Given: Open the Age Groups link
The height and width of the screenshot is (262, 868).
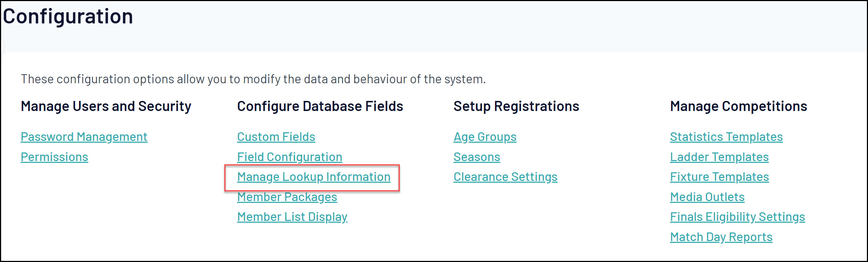Looking at the screenshot, I should pos(485,137).
